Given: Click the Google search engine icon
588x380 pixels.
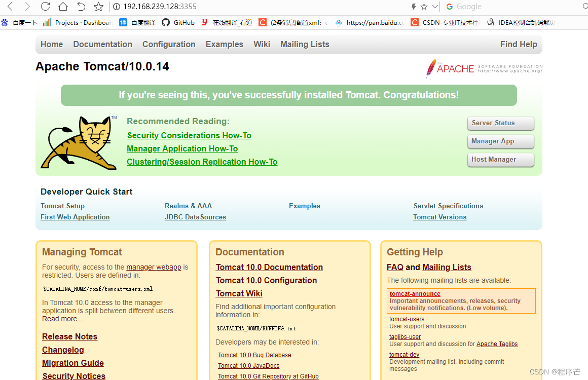Looking at the screenshot, I should [x=449, y=7].
